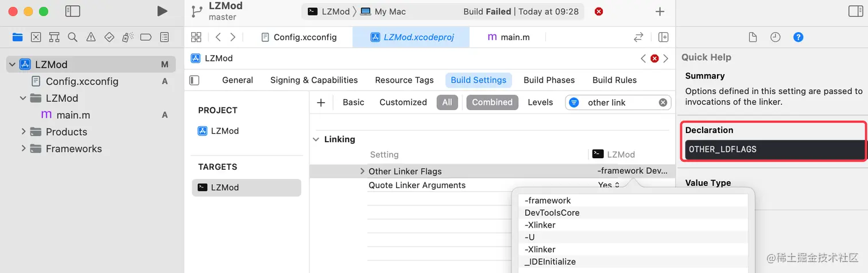
Task: Switch to Levels view
Action: [540, 102]
